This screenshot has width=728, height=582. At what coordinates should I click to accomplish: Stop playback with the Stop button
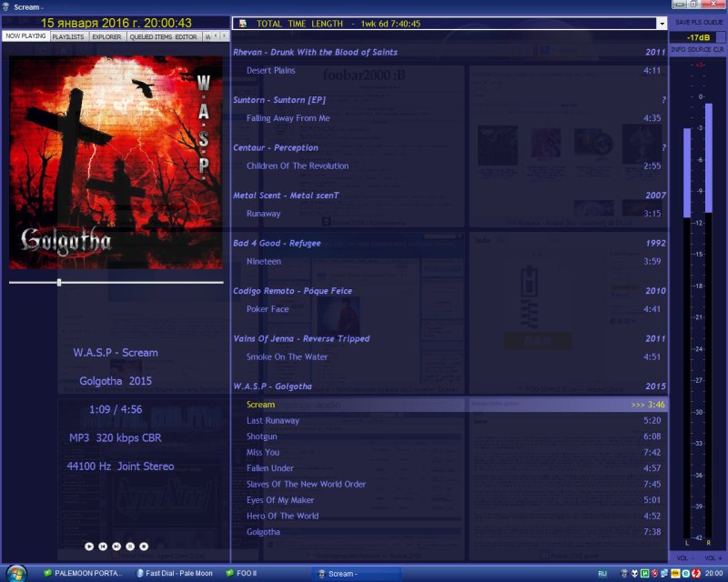point(144,546)
